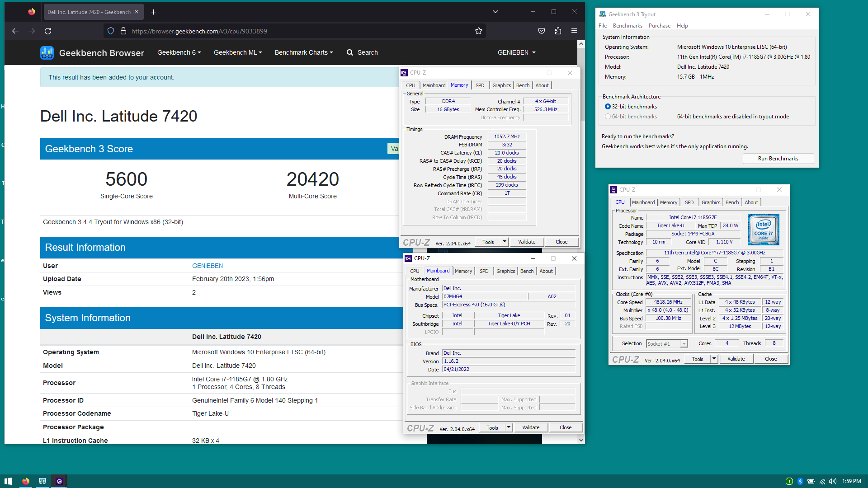Screen dimensions: 868x488
Task: Click the taskbar clock showing 1:59 PM
Action: click(x=852, y=481)
